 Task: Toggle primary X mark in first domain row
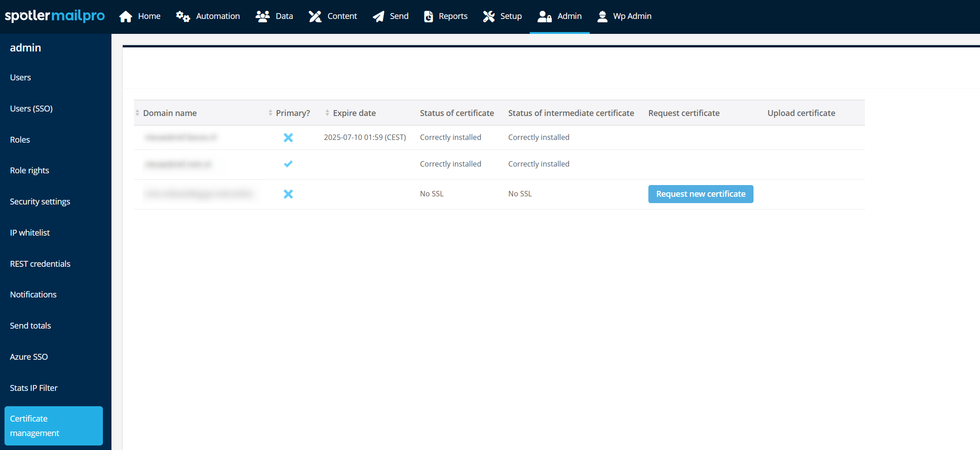288,138
